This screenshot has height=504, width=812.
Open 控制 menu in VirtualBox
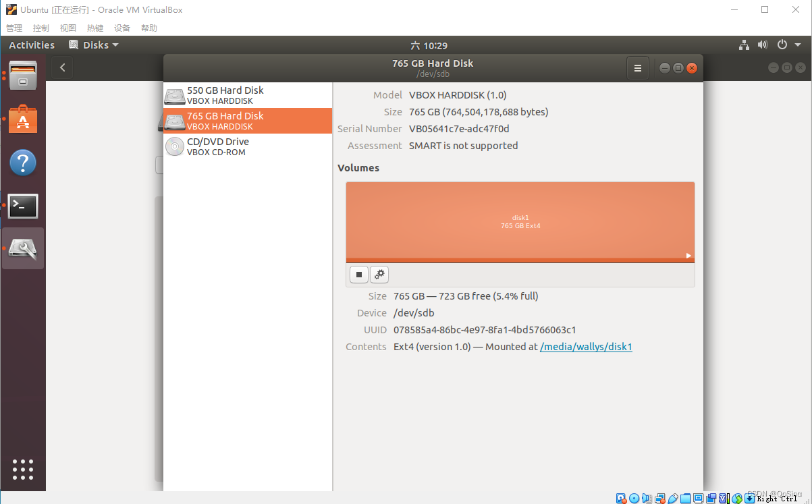41,28
